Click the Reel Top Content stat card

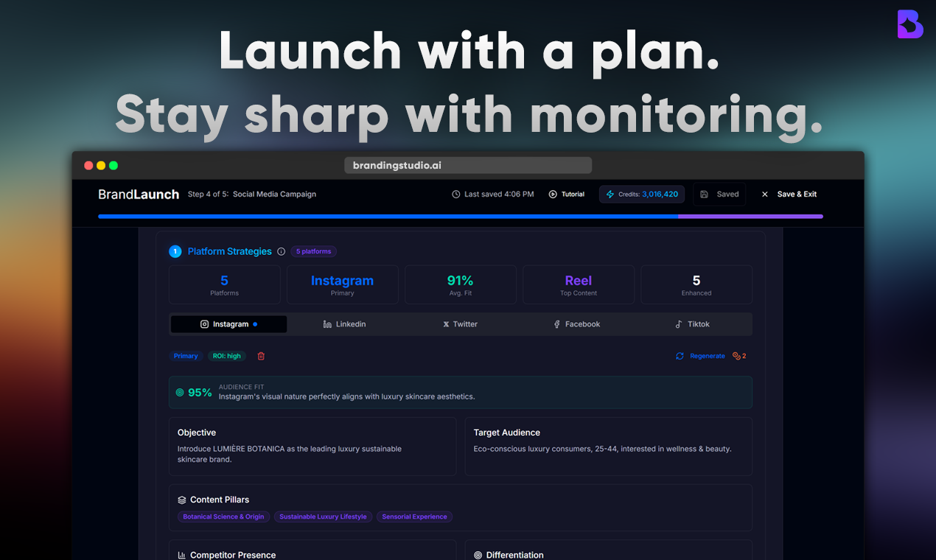click(x=579, y=285)
